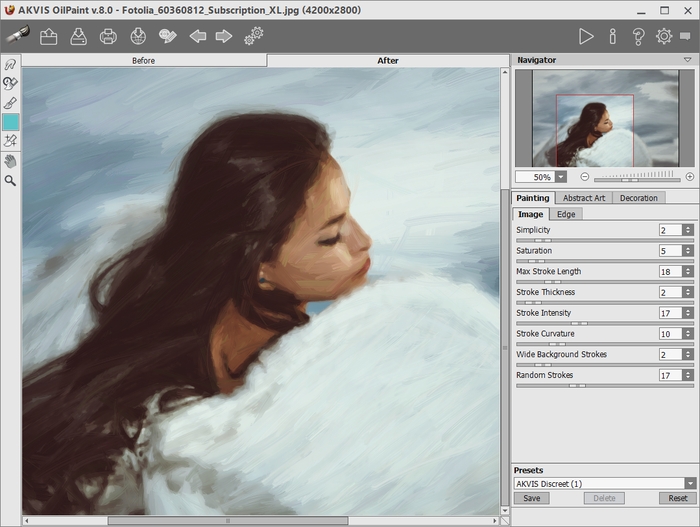Redo with the right arrow icon
This screenshot has width=700, height=527.
point(224,36)
